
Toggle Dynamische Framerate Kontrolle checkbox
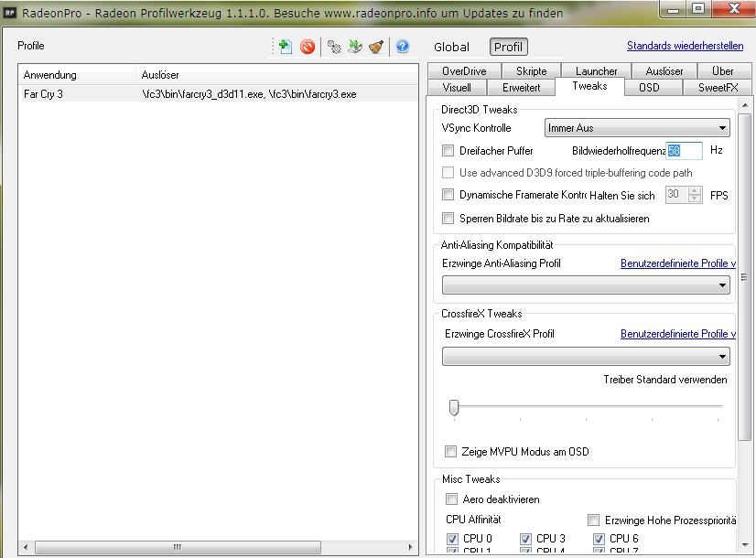tap(448, 195)
